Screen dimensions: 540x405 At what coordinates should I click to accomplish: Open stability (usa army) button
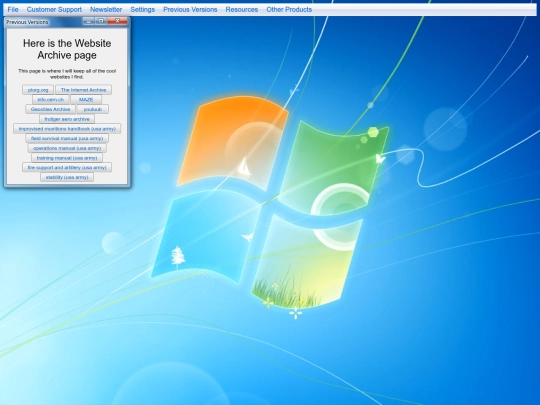(67, 177)
